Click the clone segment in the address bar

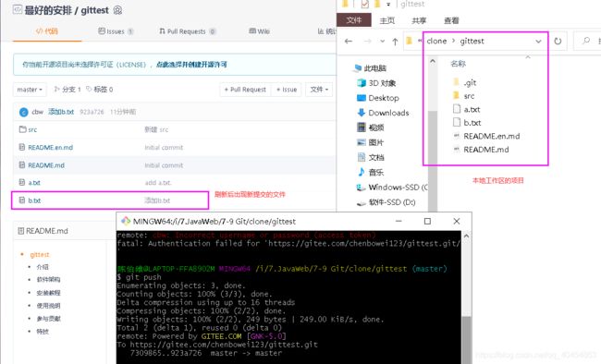tap(436, 41)
